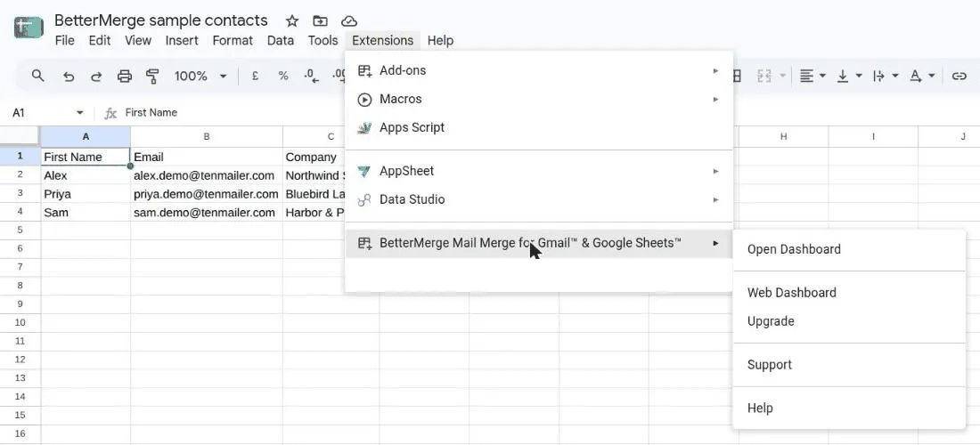Image resolution: width=980 pixels, height=445 pixels.
Task: Select the cell with name Sam
Action: pos(86,212)
